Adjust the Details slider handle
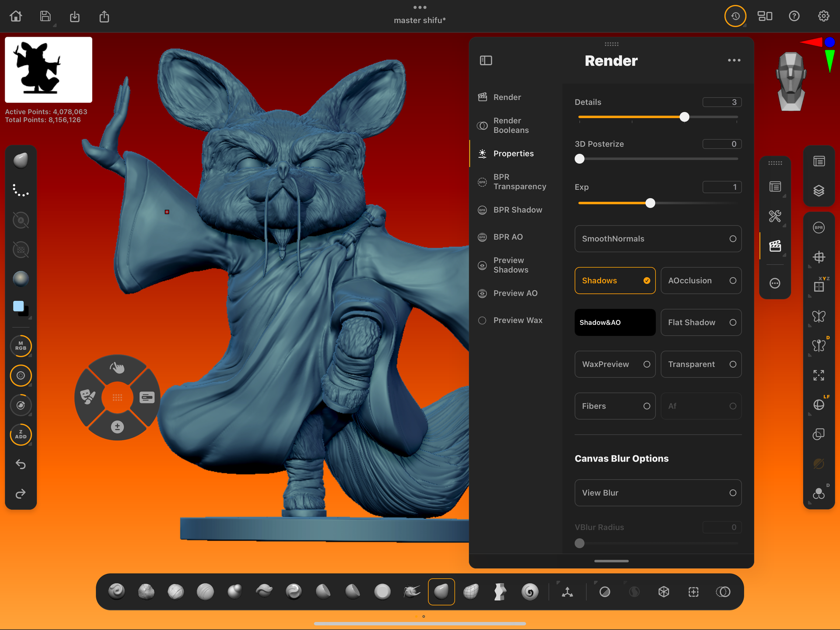The width and height of the screenshot is (840, 630). click(685, 117)
